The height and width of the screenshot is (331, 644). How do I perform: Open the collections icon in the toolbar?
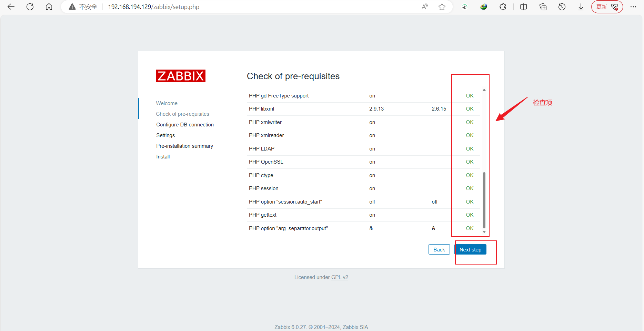click(543, 7)
